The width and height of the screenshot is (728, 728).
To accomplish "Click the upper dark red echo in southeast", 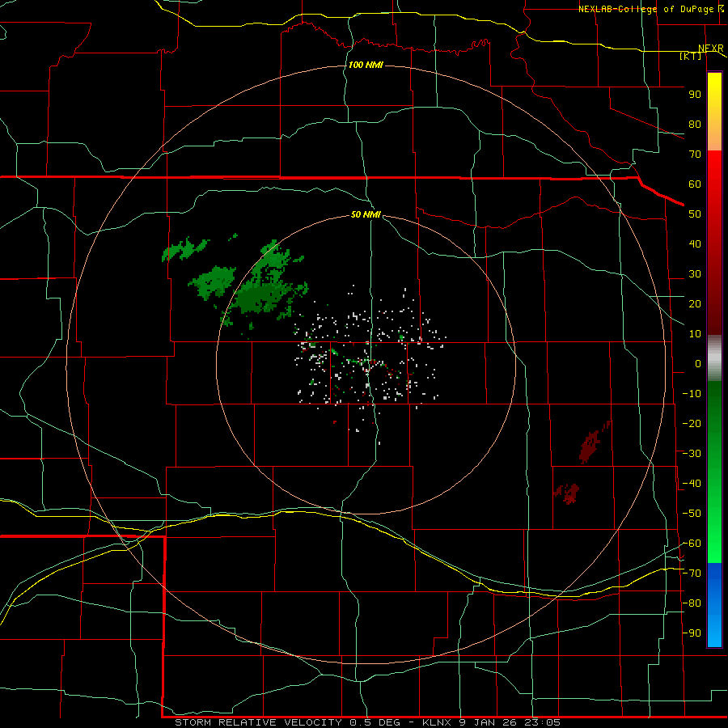I will (593, 443).
